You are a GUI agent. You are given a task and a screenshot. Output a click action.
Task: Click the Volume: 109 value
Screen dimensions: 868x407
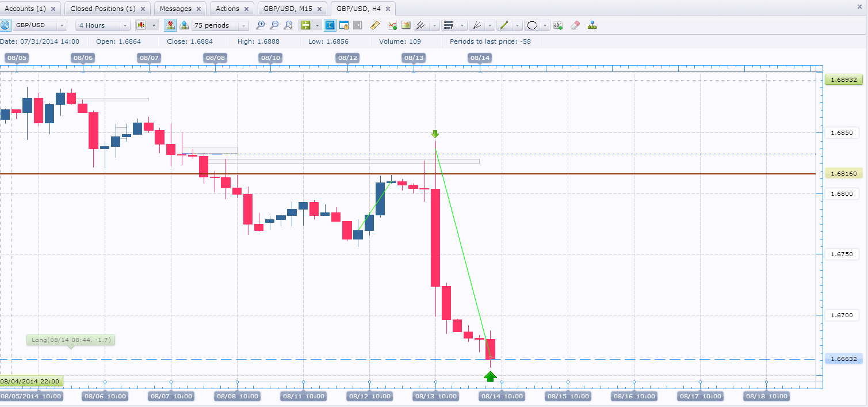pos(400,41)
